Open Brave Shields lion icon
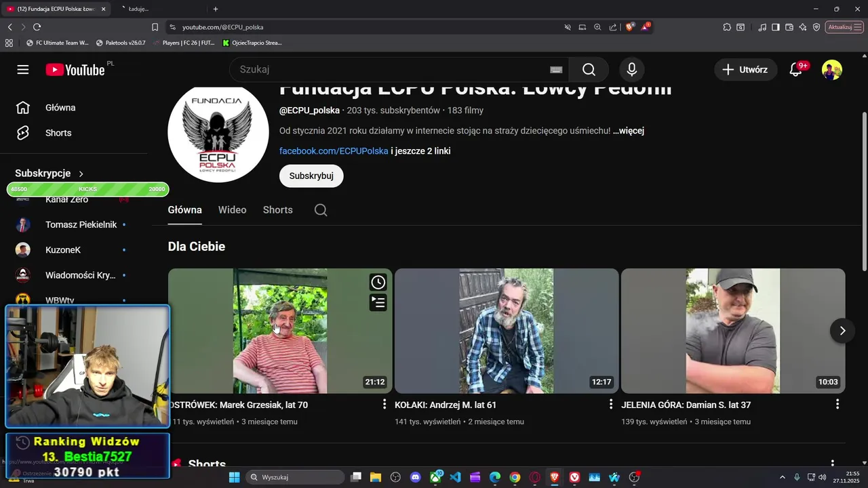The height and width of the screenshot is (488, 868). pyautogui.click(x=630, y=27)
